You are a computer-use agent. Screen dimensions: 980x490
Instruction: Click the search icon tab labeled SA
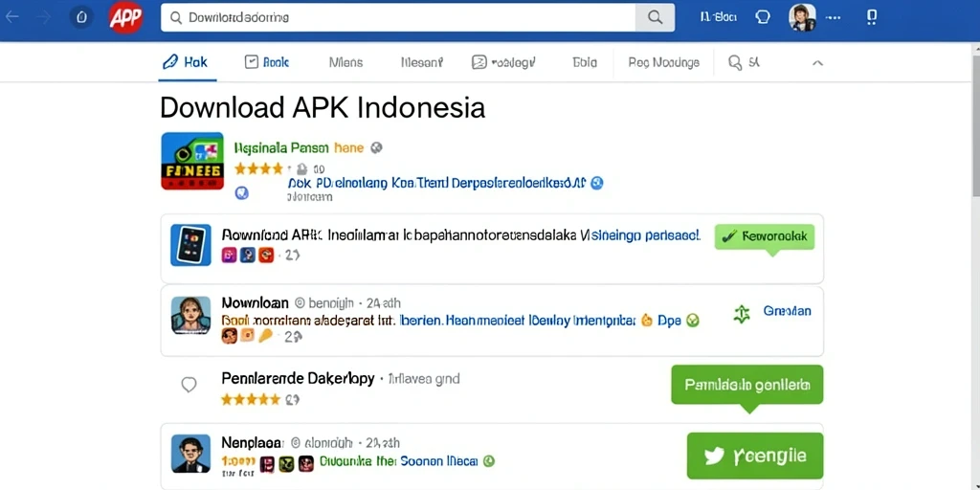coord(745,62)
